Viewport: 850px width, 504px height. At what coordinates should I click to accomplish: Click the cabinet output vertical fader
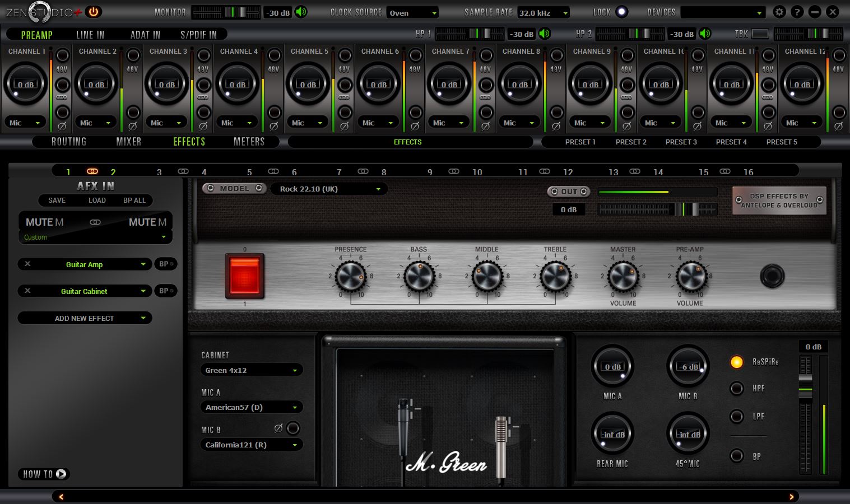click(x=805, y=414)
